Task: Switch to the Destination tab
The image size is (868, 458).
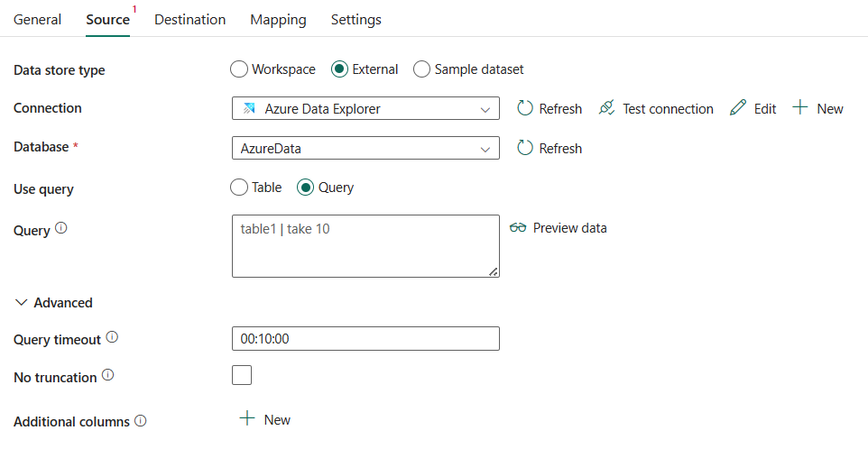Action: pyautogui.click(x=189, y=20)
